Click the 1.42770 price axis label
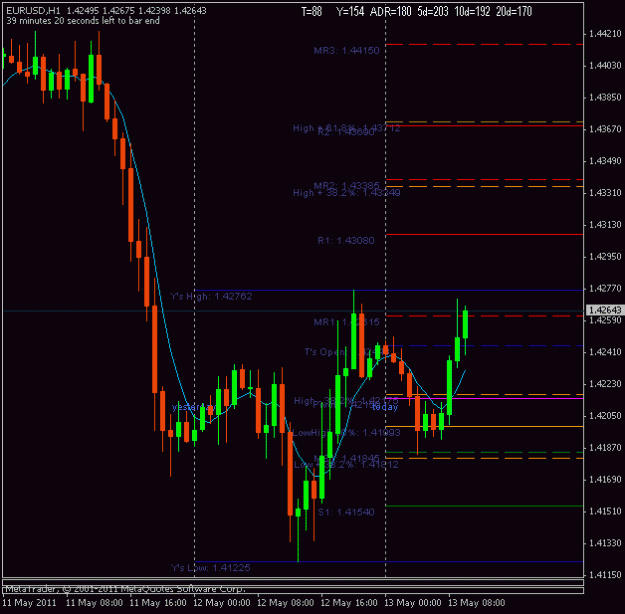 605,288
